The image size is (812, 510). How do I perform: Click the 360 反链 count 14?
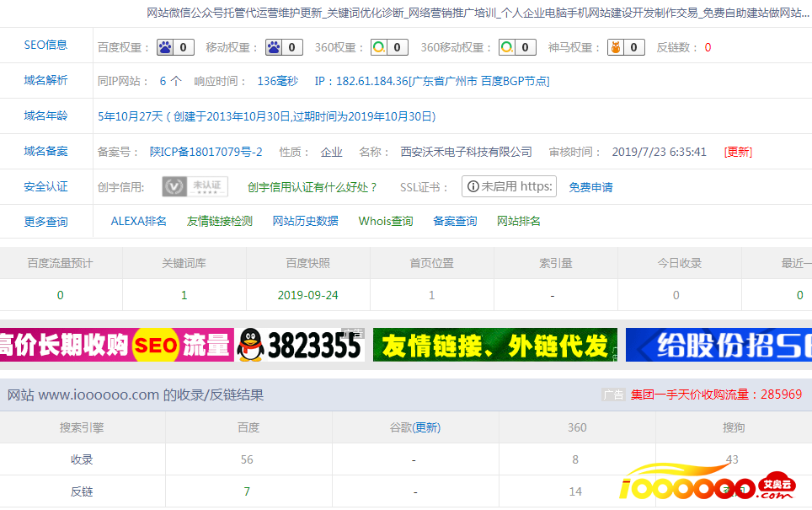click(x=575, y=491)
